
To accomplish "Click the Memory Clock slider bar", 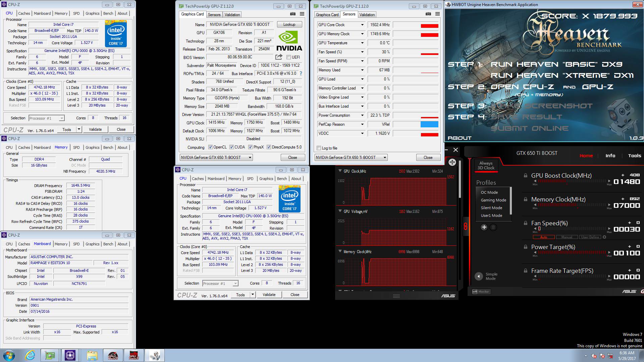I will [572, 205].
